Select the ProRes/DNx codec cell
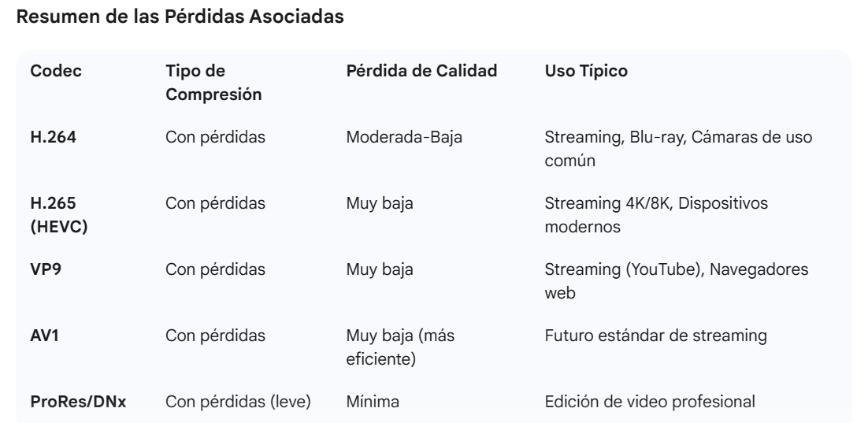This screenshot has width=868, height=423. [x=78, y=402]
